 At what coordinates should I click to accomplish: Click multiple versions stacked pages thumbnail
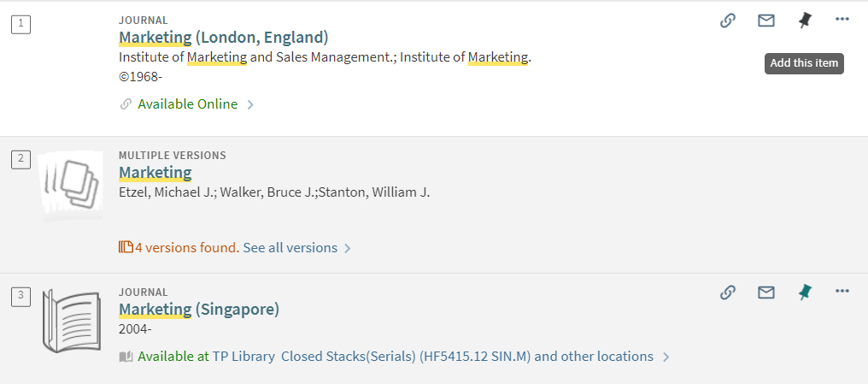tap(70, 186)
